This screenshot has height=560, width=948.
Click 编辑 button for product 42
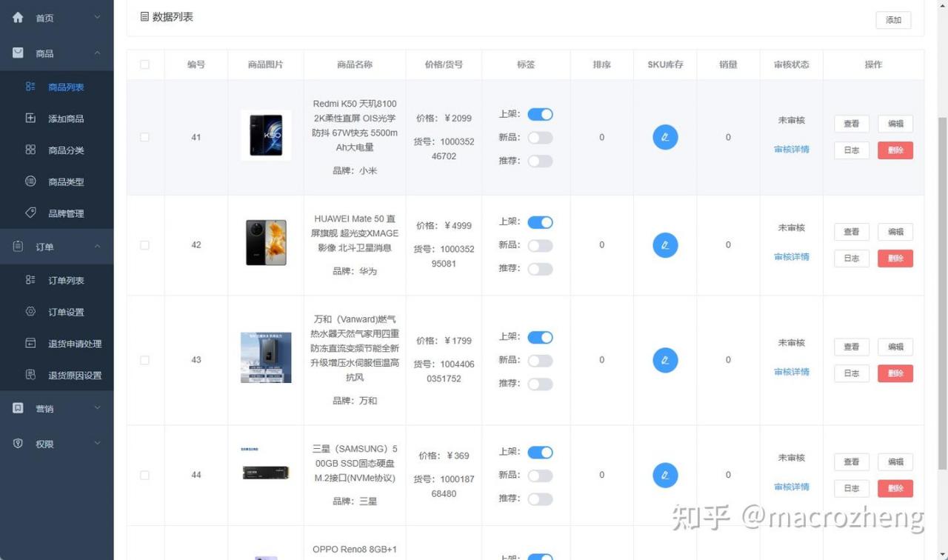coord(895,232)
